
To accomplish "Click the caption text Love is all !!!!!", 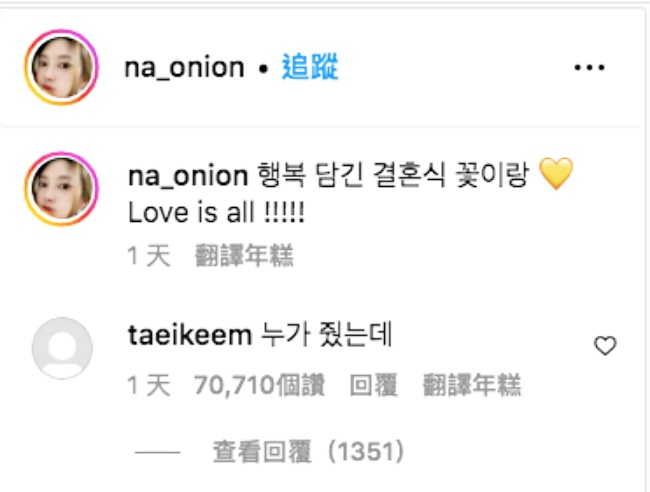I will [x=217, y=213].
